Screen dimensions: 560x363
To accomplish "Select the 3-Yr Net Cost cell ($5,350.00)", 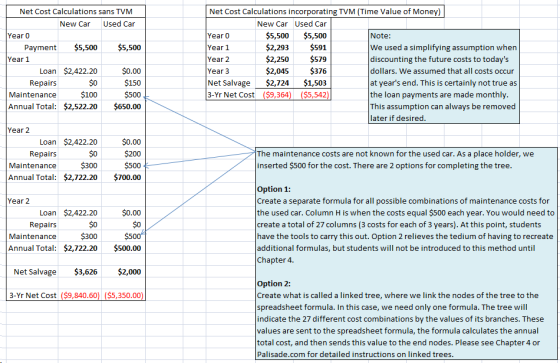I will point(124,295).
